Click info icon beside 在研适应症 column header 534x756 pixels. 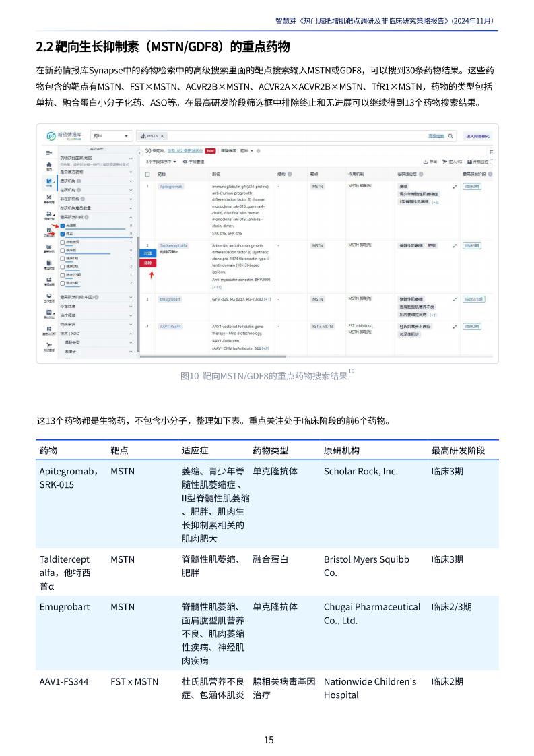coord(421,174)
